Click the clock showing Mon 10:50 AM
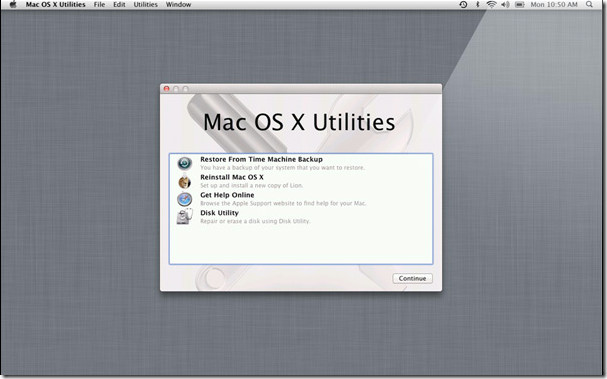Screen dimensions: 607x379 pyautogui.click(x=554, y=4)
